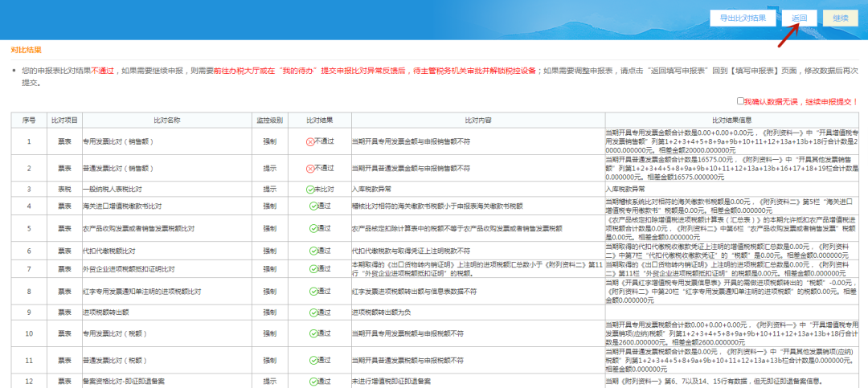Click the 比对项目 column header
The width and height of the screenshot is (868, 388).
click(x=64, y=120)
